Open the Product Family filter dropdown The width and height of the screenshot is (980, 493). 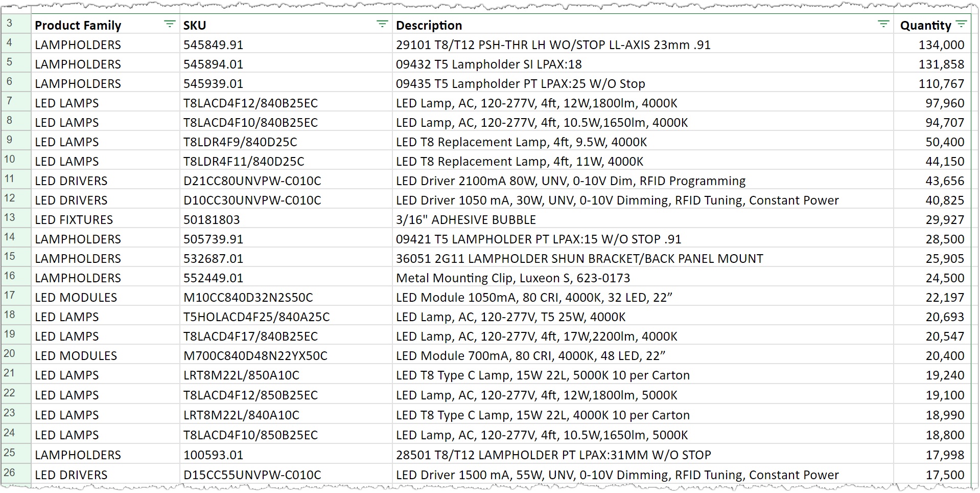[x=169, y=24]
